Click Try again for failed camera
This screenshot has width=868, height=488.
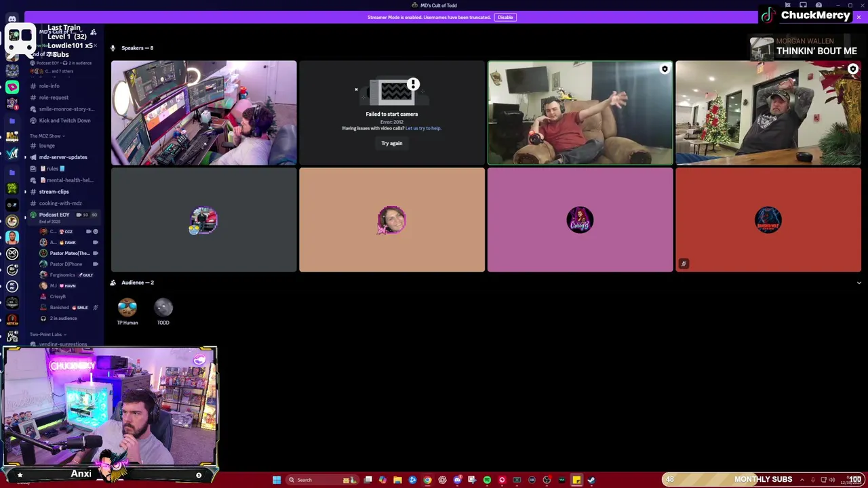point(391,143)
